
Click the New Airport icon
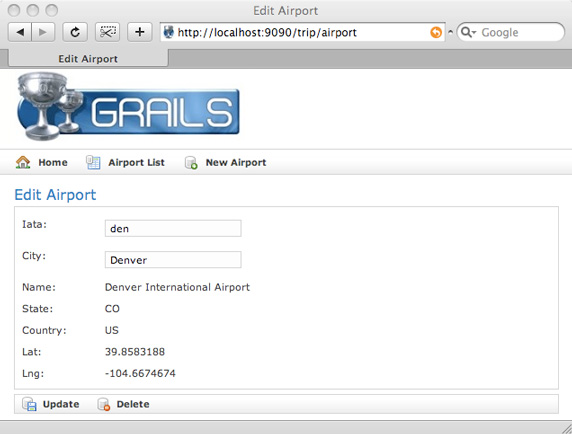tap(191, 163)
